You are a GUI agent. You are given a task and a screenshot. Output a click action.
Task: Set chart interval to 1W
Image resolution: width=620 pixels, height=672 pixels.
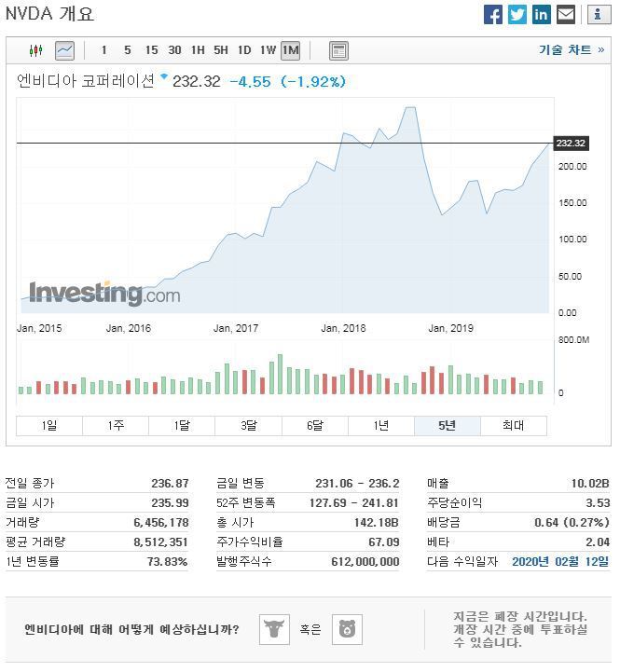(x=268, y=50)
